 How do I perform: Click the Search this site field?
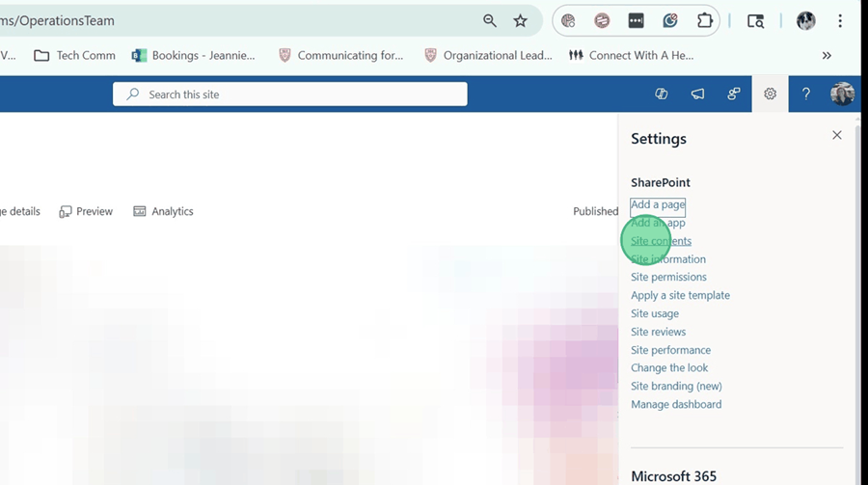coord(289,94)
